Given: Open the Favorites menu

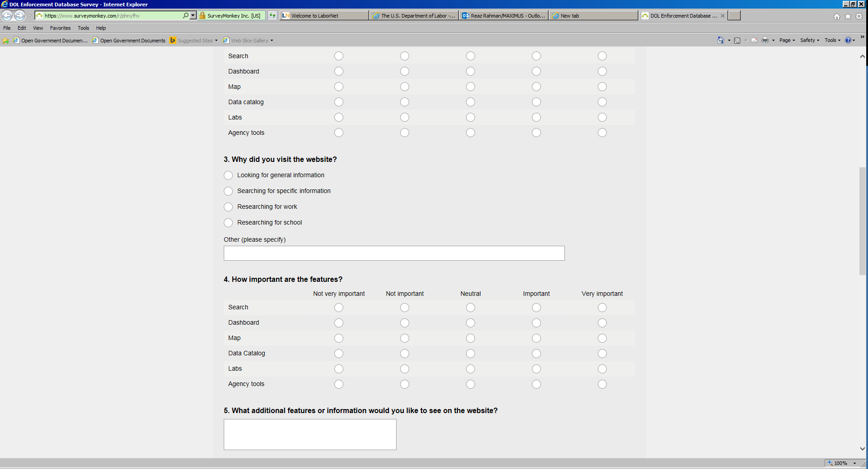Looking at the screenshot, I should [x=60, y=28].
